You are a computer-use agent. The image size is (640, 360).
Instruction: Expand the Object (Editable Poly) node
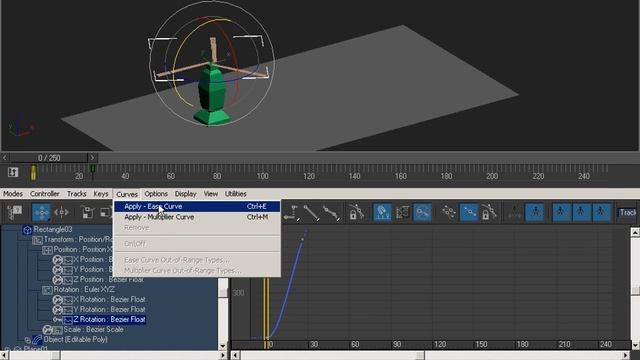coord(27,340)
